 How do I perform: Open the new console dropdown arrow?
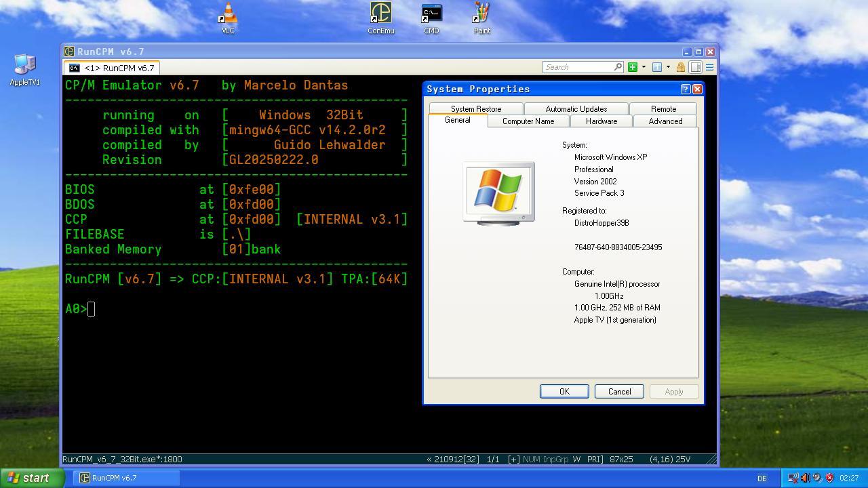tap(644, 67)
